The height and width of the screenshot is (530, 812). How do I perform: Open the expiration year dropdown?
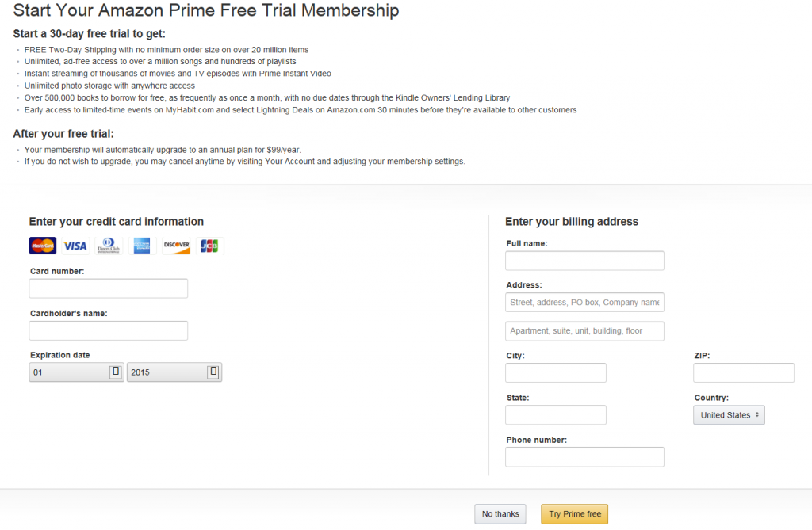pyautogui.click(x=174, y=372)
